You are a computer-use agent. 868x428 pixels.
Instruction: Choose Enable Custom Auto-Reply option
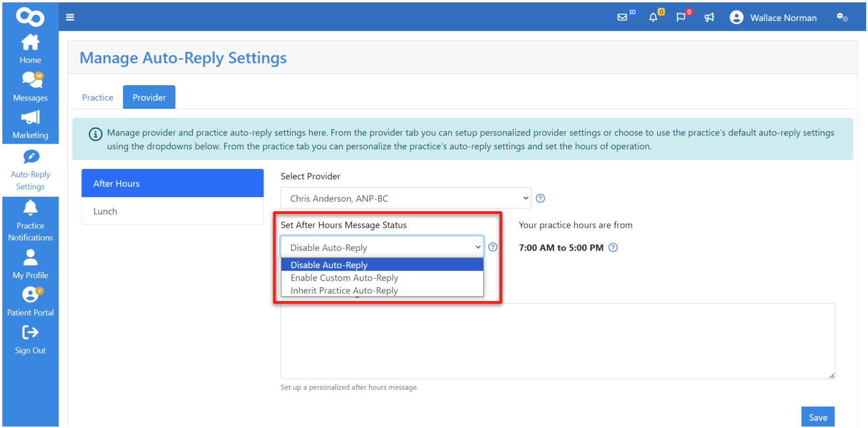tap(382, 278)
